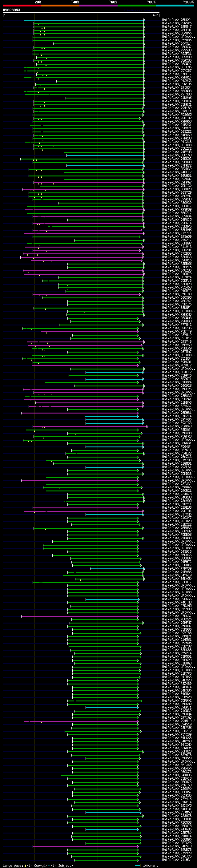Click the hit label UniRef100_A9NU14
Viewport: 197px width, 868px height.
(177, 78)
